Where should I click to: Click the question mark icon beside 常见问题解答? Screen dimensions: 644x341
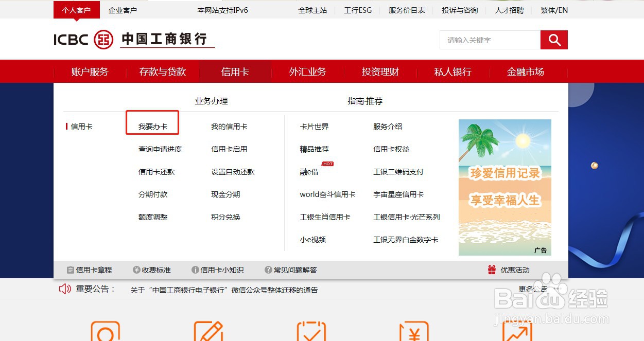point(268,270)
